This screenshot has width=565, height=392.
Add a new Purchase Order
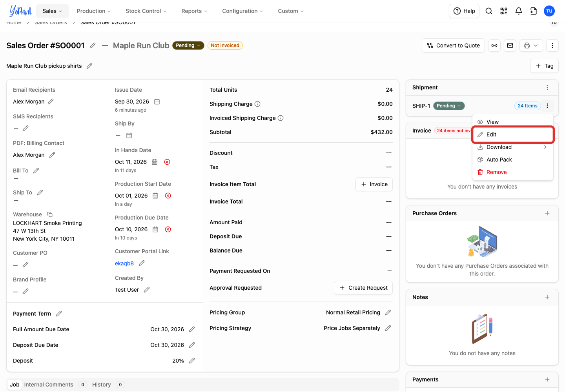click(547, 213)
